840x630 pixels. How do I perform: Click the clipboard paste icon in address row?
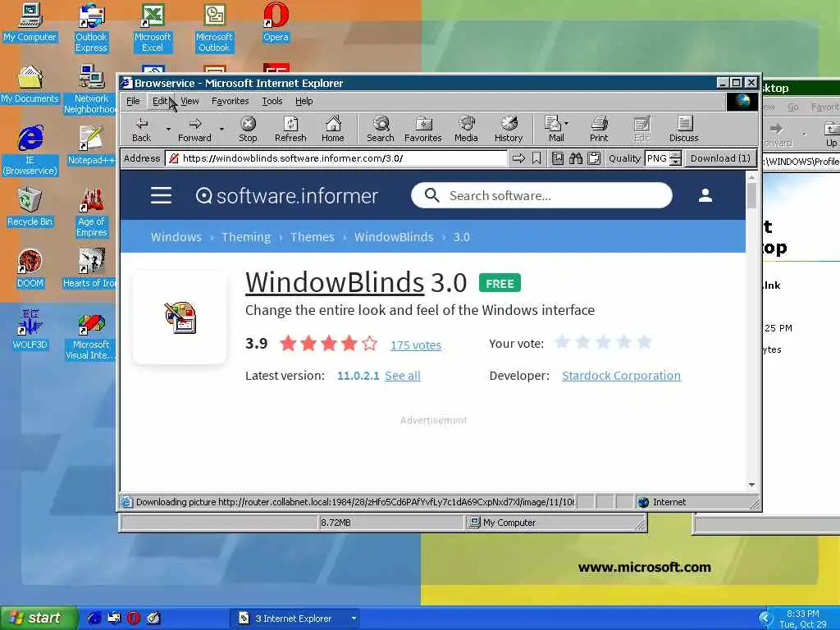click(594, 158)
